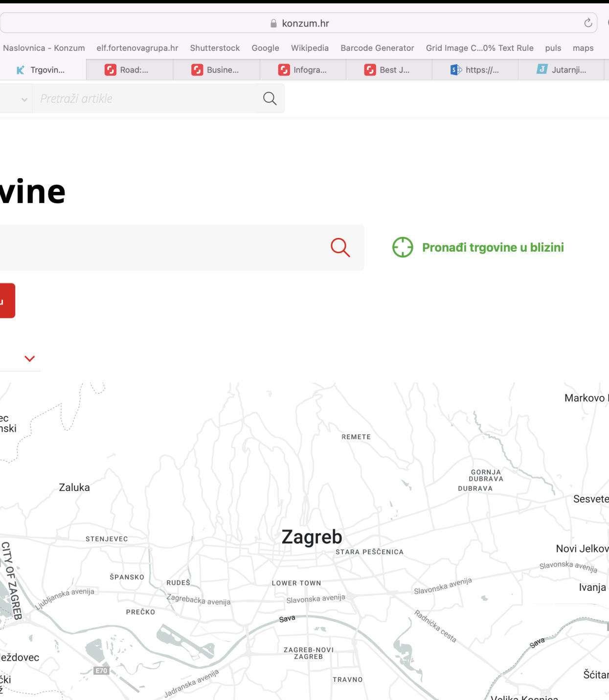609x700 pixels.
Task: Click the Novi Jelkovec map label
Action: pyautogui.click(x=582, y=549)
